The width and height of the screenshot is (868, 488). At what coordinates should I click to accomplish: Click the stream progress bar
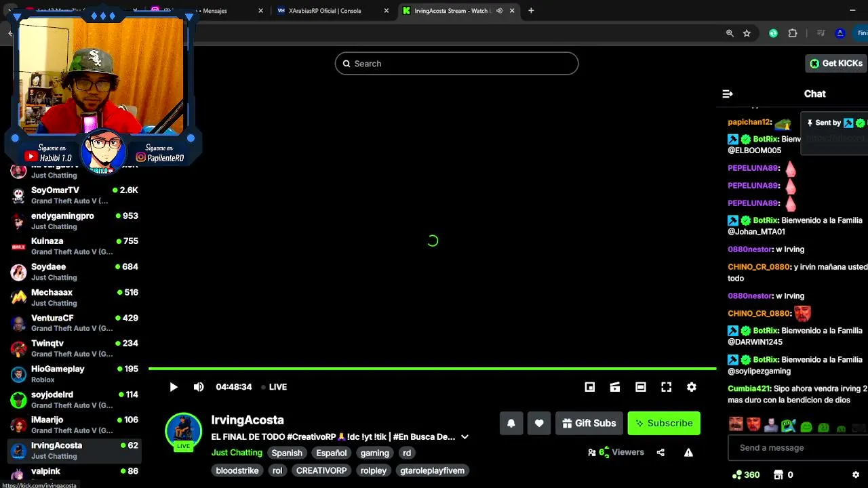pos(432,369)
